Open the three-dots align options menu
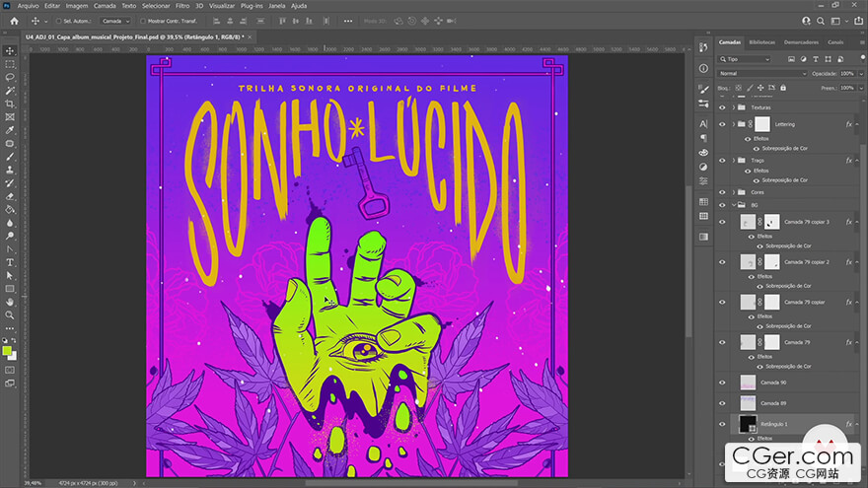 tap(347, 21)
